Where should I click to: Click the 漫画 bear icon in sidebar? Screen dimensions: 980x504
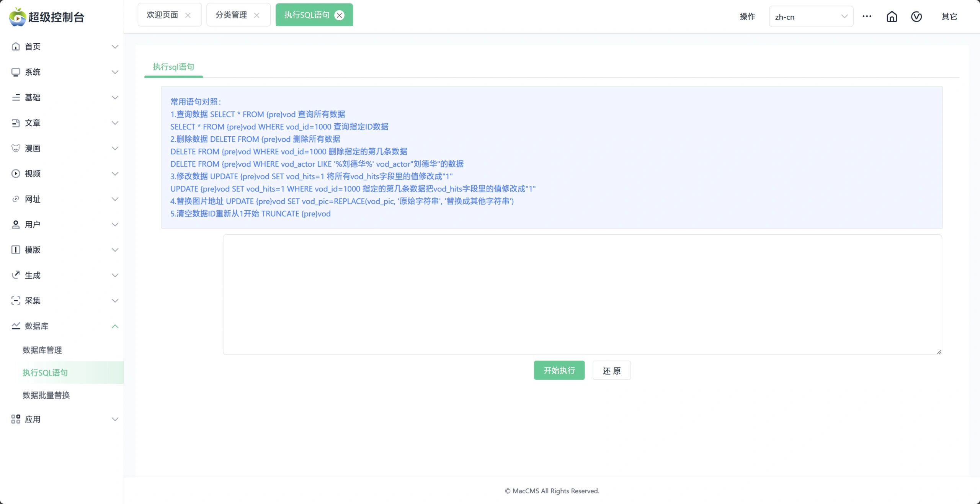[x=16, y=148]
